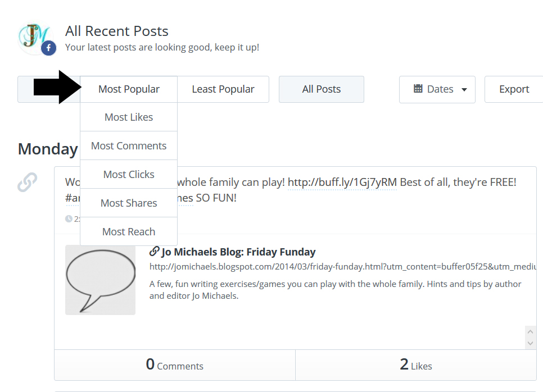
Task: Sort posts by Most Shares
Action: point(129,203)
